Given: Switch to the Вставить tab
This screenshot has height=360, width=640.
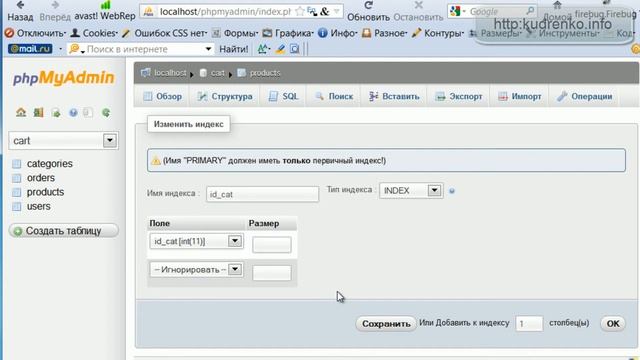Looking at the screenshot, I should (394, 96).
